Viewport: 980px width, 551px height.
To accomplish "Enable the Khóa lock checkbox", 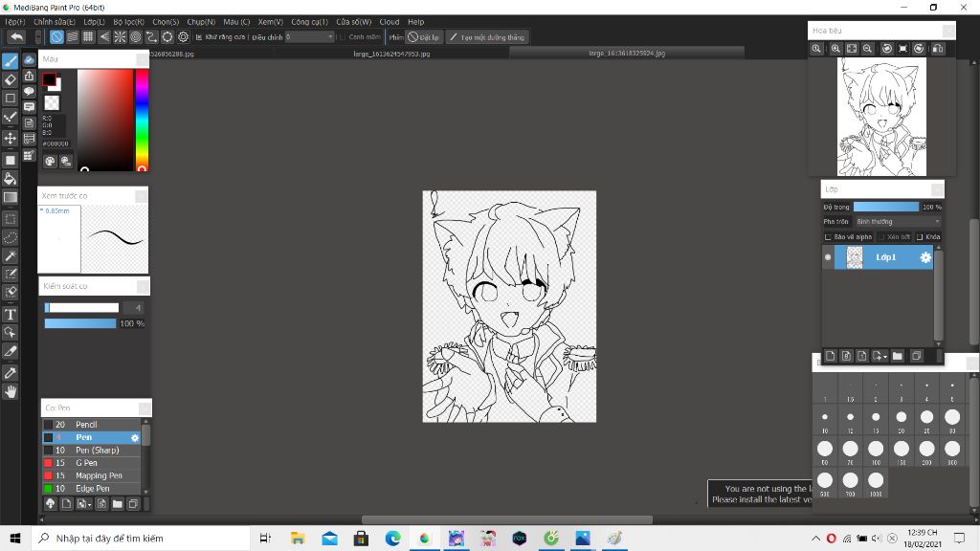I will tap(920, 237).
